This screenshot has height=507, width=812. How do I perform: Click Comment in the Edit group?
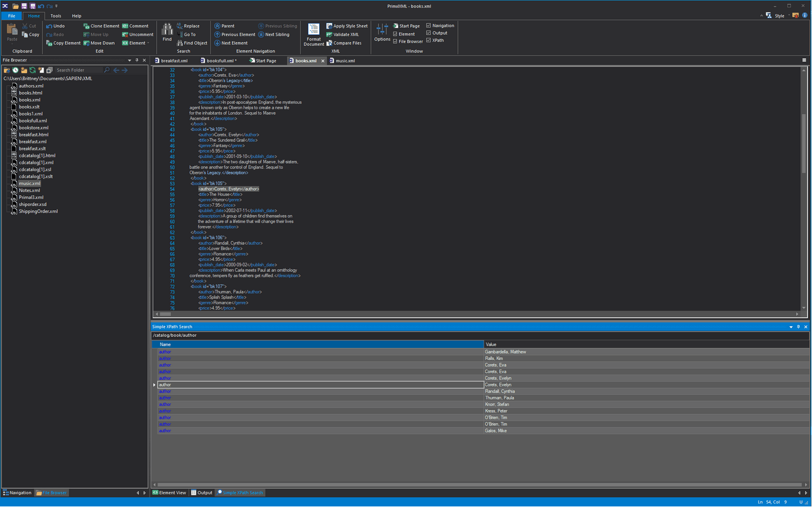(135, 26)
